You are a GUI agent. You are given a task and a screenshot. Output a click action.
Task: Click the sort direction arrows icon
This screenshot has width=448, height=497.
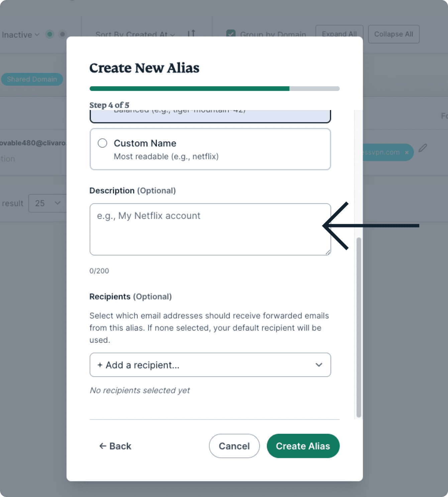click(x=191, y=34)
